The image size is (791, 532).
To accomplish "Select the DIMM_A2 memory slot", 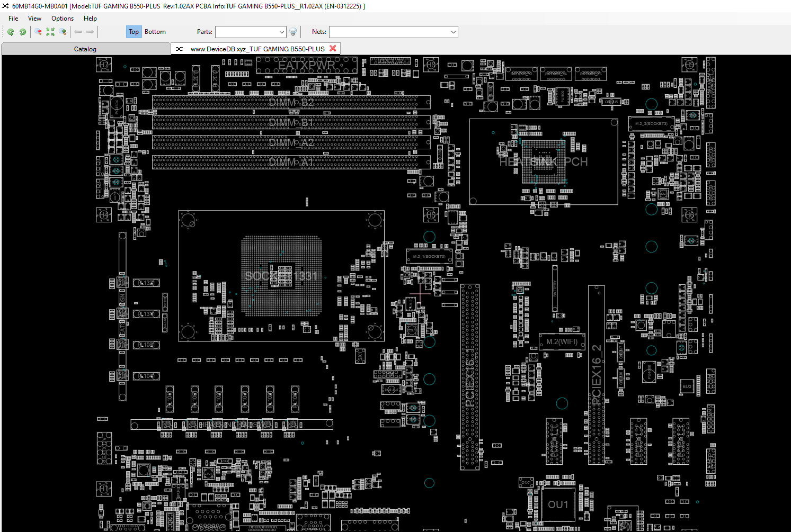I will [x=291, y=142].
